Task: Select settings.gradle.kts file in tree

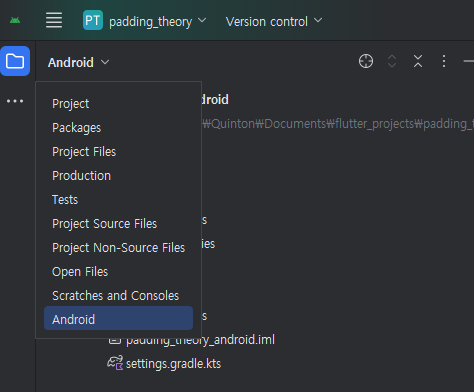Action: [173, 364]
